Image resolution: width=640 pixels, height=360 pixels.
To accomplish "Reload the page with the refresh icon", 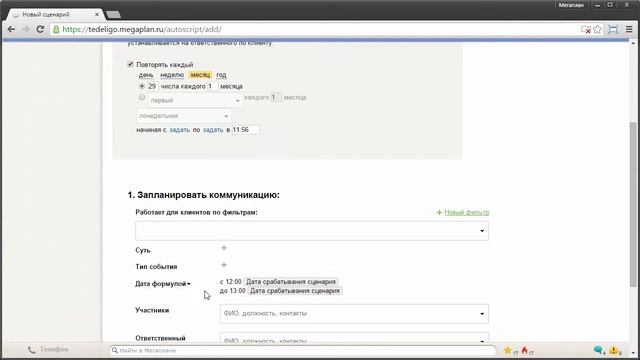I will pos(40,29).
